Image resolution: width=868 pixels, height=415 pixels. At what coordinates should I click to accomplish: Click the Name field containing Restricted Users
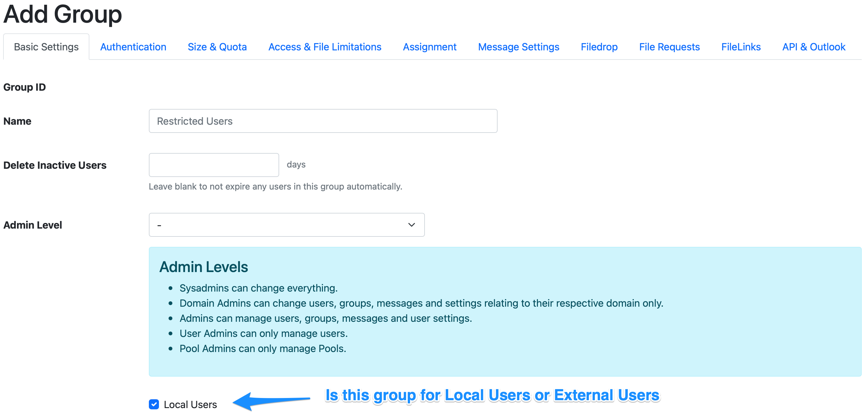323,121
